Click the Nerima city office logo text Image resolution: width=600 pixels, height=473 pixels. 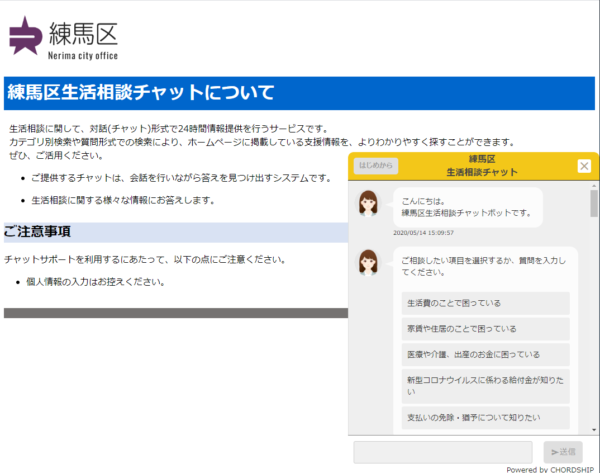pyautogui.click(x=85, y=58)
